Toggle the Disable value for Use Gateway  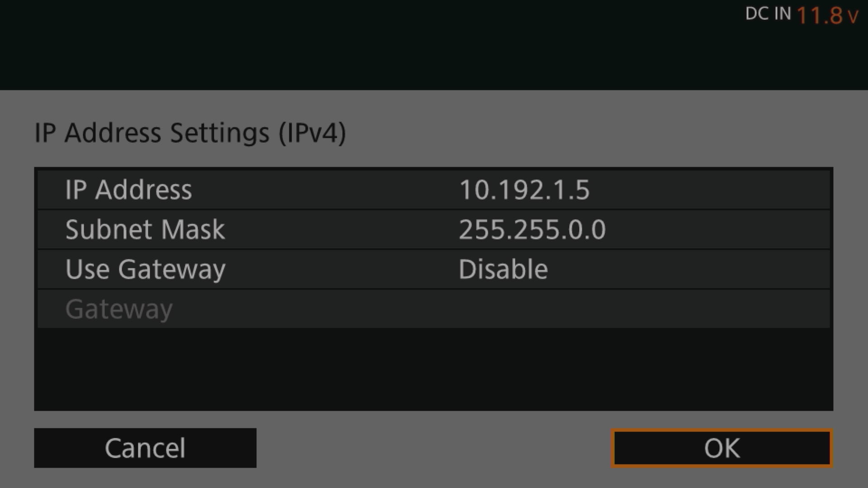coord(503,269)
